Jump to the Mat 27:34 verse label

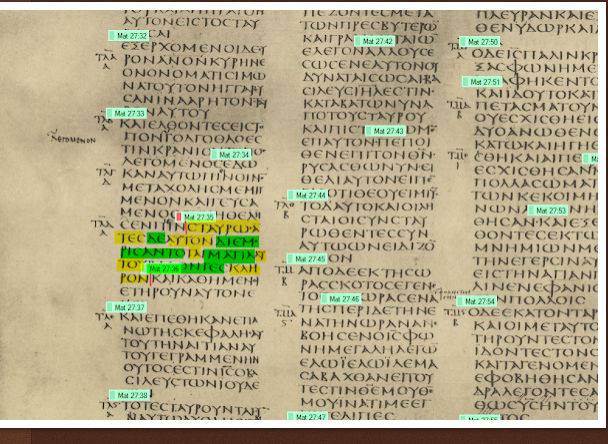(231, 155)
